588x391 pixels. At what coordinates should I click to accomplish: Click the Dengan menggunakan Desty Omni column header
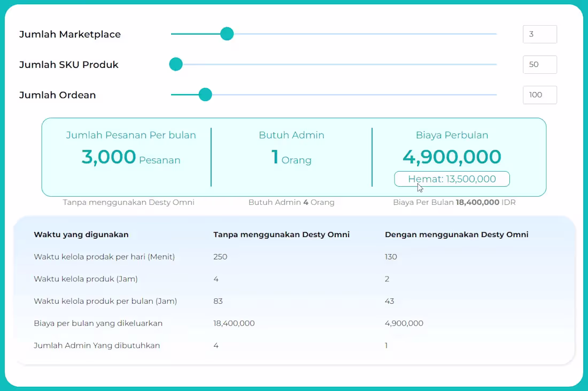click(x=457, y=234)
